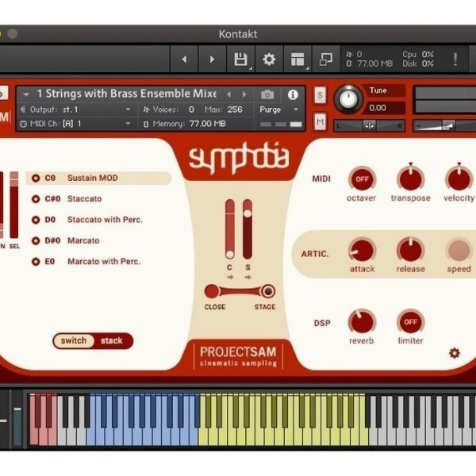Open the workspace layout panel icon

297,59
